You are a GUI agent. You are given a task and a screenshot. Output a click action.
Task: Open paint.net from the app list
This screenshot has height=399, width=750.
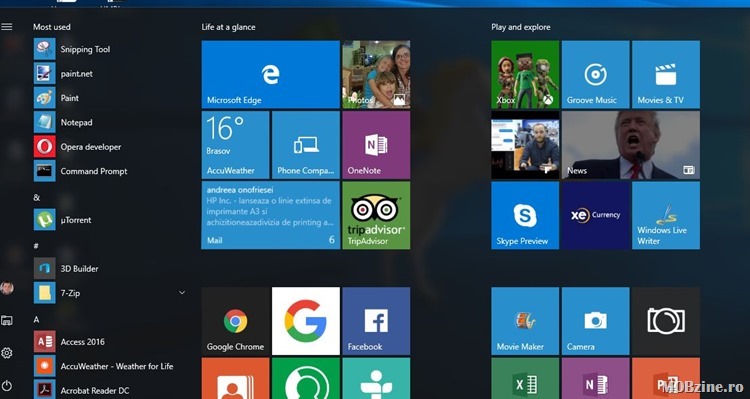click(110, 74)
